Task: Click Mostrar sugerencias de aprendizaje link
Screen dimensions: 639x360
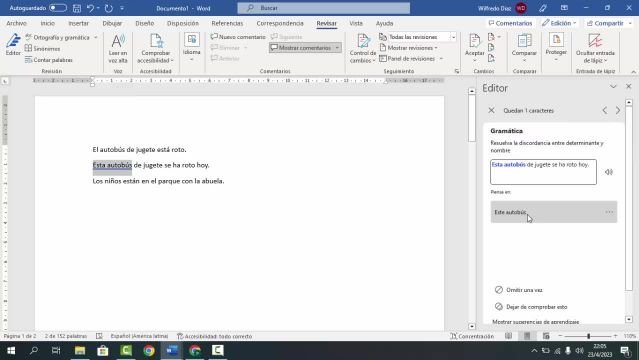Action: click(535, 322)
